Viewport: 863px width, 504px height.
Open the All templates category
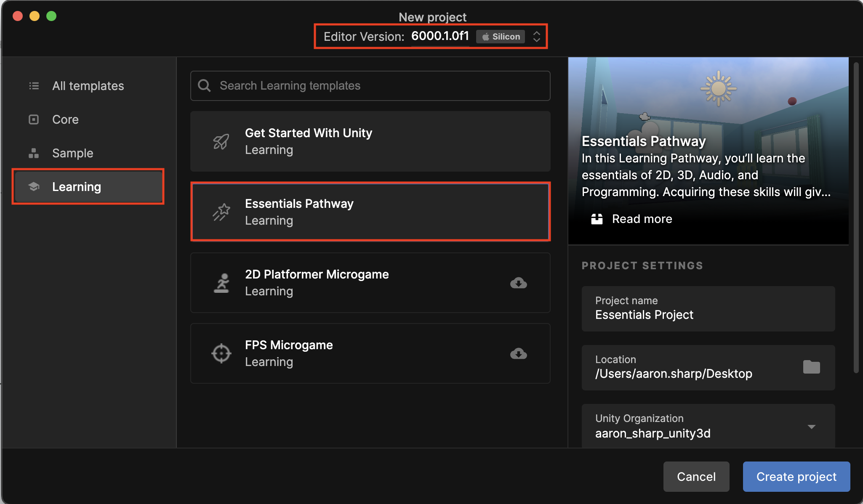pos(88,86)
